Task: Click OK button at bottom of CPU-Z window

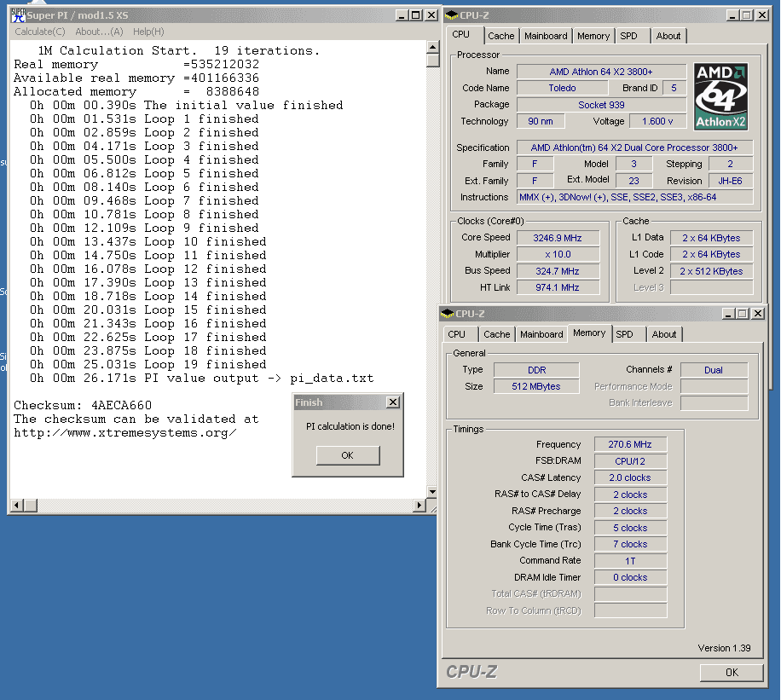Action: coord(732,672)
